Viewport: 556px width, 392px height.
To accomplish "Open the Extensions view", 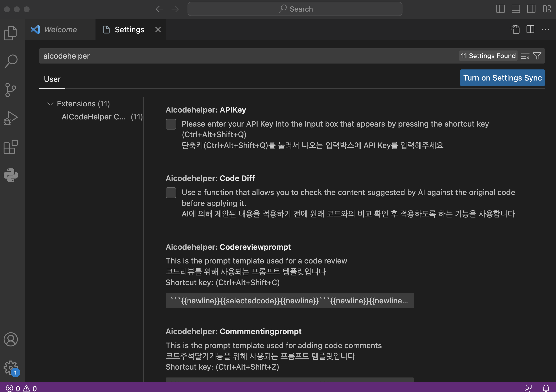I will tap(11, 147).
